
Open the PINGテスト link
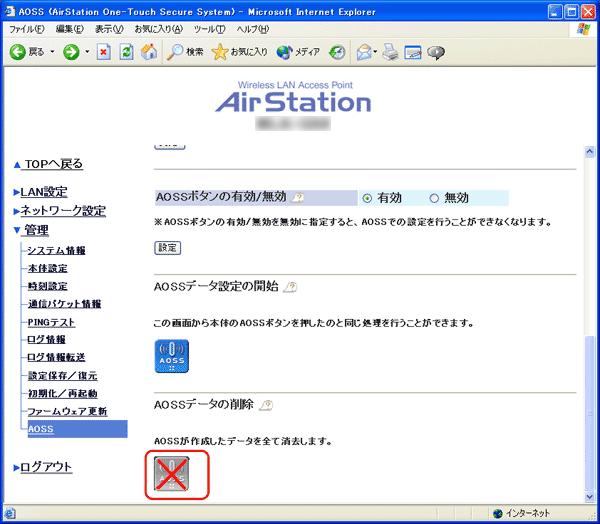51,322
